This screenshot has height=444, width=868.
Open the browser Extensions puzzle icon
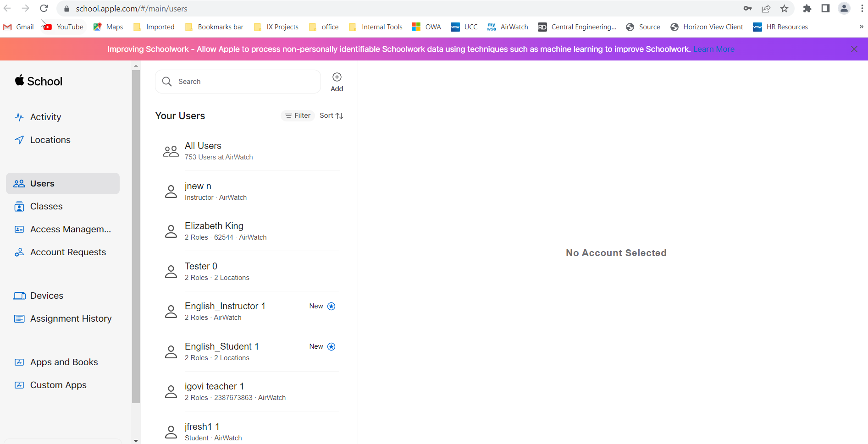tap(807, 8)
